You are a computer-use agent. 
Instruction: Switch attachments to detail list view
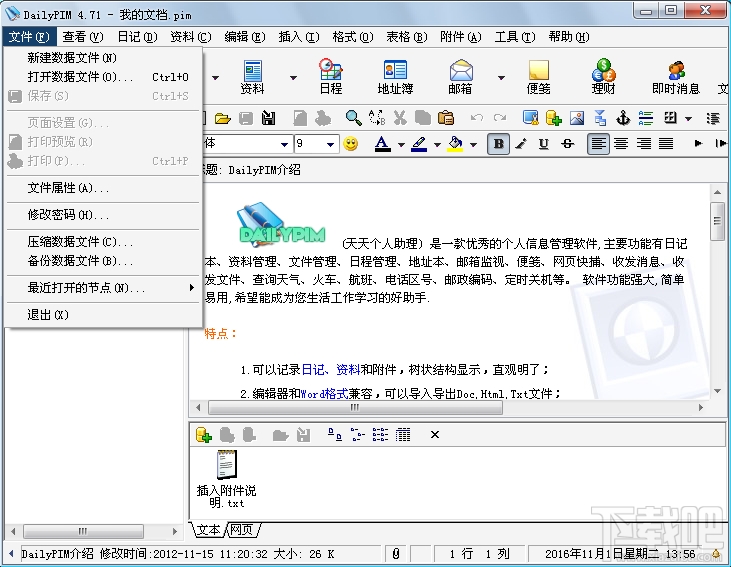(403, 435)
